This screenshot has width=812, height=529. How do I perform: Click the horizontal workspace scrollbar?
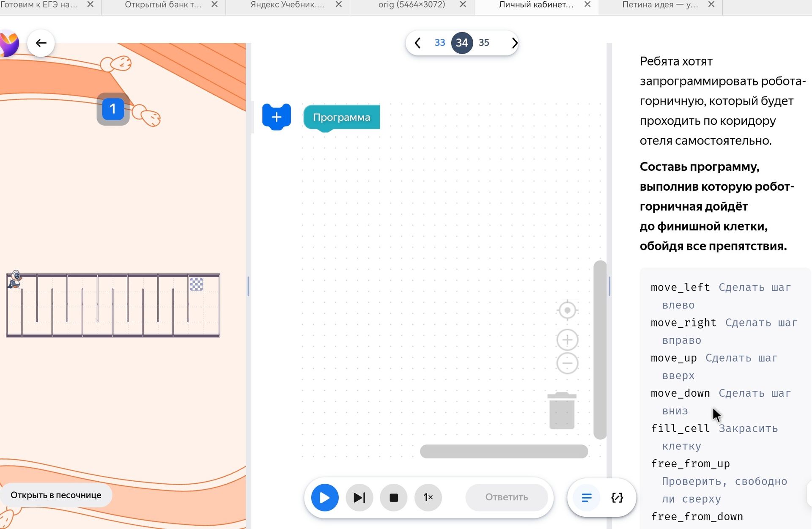(504, 451)
